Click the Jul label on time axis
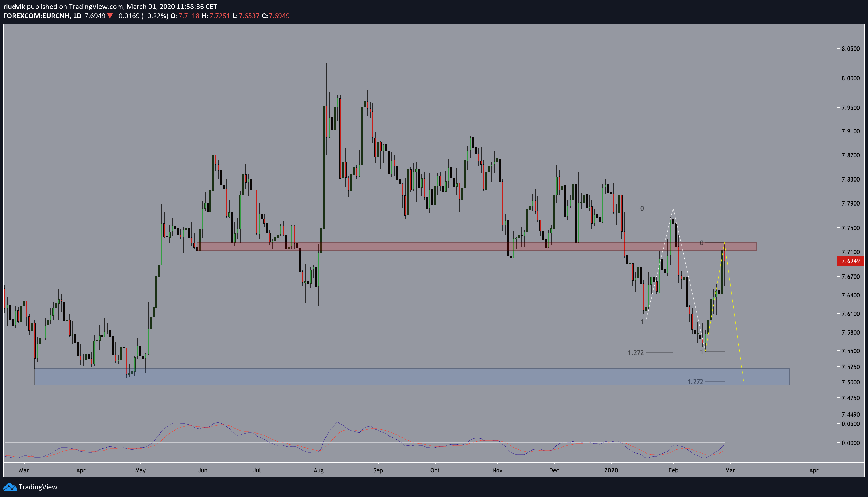Image resolution: width=868 pixels, height=497 pixels. click(257, 470)
